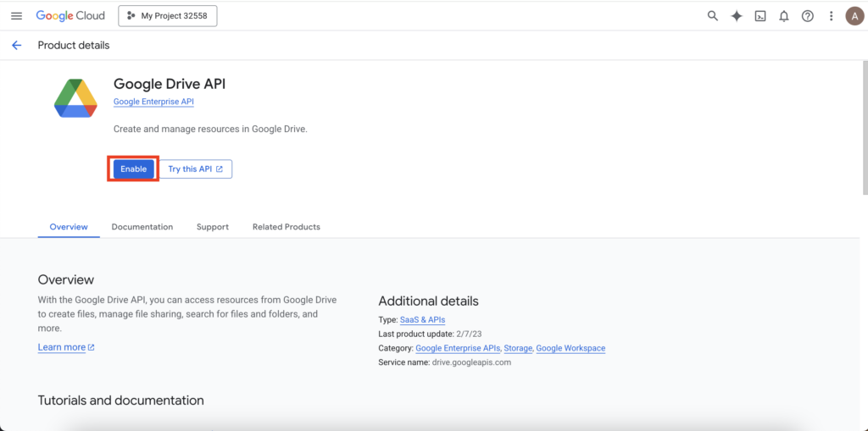
Task: Open the Related Products tab
Action: [287, 227]
